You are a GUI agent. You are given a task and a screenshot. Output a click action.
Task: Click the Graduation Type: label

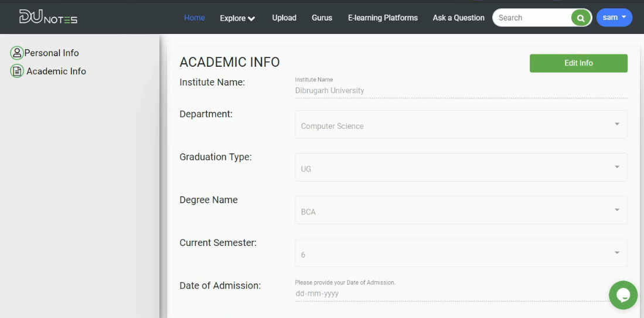point(216,157)
